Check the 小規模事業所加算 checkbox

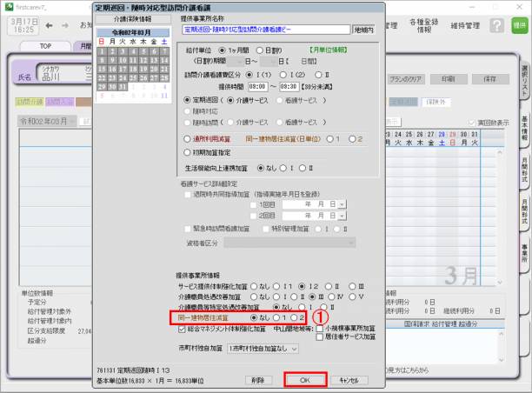pos(318,330)
